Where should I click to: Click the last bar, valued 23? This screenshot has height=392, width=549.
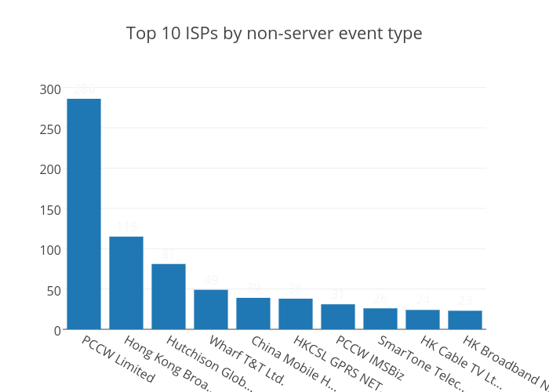(x=465, y=320)
